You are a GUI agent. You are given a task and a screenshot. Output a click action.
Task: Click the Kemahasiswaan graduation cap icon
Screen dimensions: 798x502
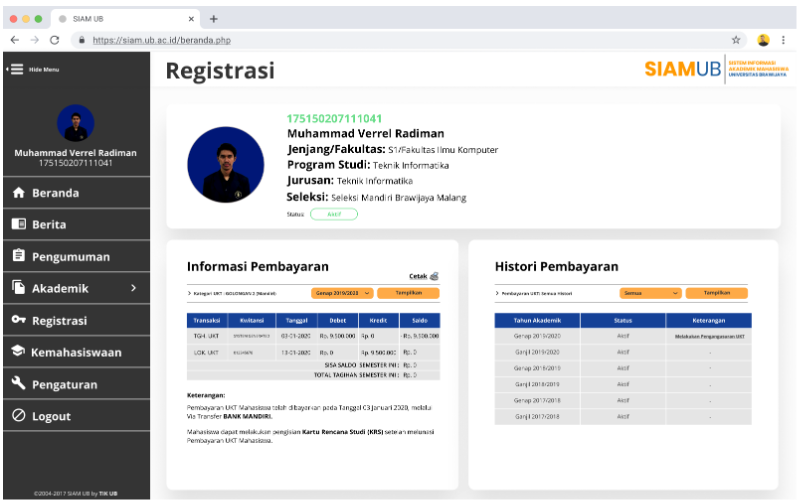pos(18,353)
